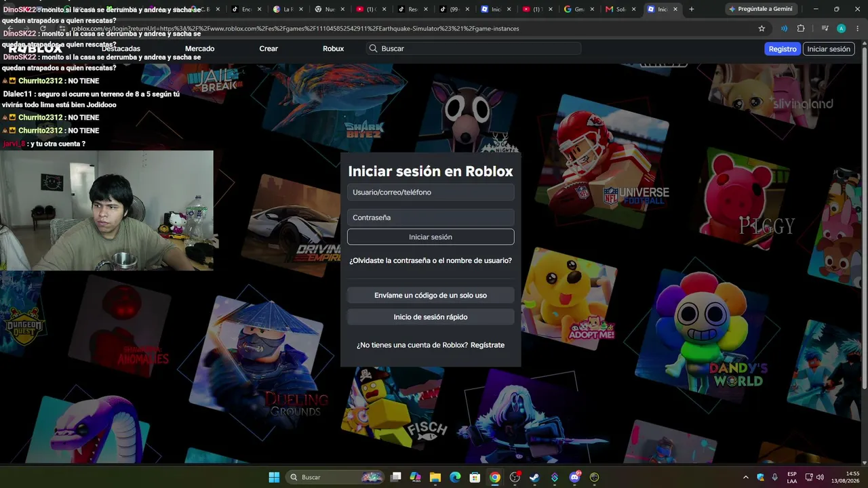Open the ESP LAA language switcher
This screenshot has height=488, width=868.
pos(792,477)
